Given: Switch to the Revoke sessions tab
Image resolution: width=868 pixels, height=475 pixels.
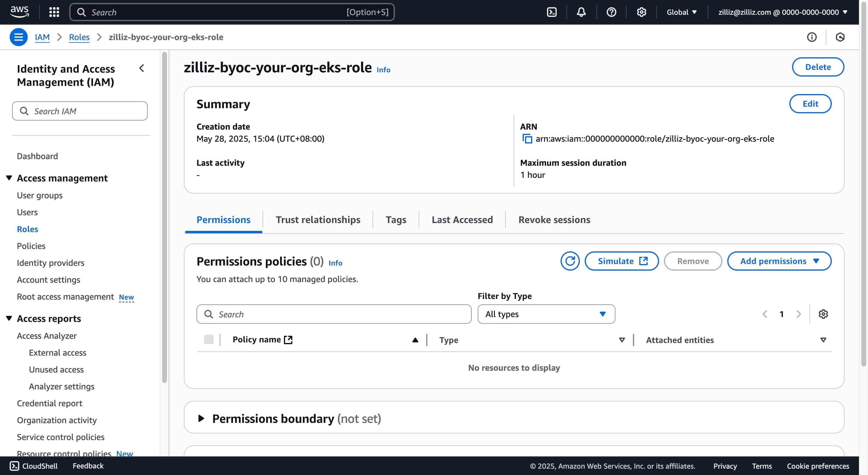Looking at the screenshot, I should tap(554, 220).
